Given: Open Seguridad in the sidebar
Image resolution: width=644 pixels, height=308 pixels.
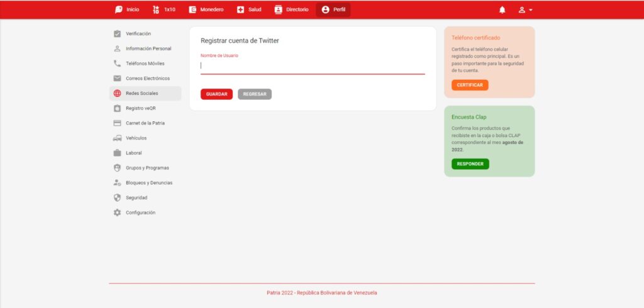Looking at the screenshot, I should [145, 197].
